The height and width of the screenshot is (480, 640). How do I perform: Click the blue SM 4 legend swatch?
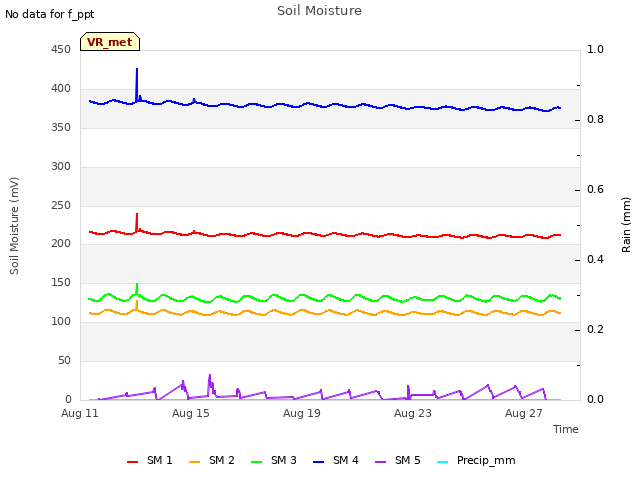tap(319, 462)
